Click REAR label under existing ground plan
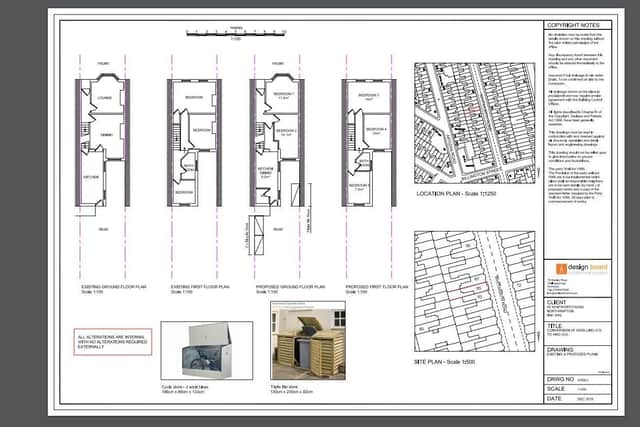 104,229
